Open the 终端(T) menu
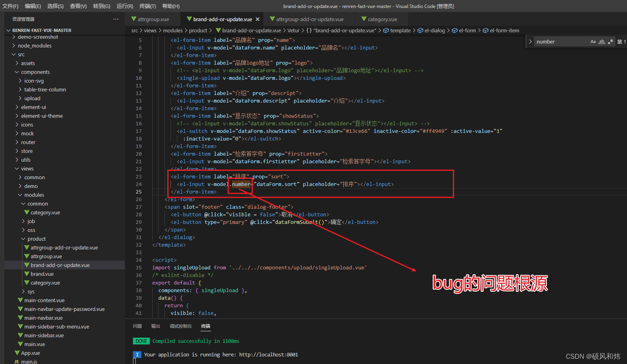Screen dimensions: 627x364 coord(148,6)
